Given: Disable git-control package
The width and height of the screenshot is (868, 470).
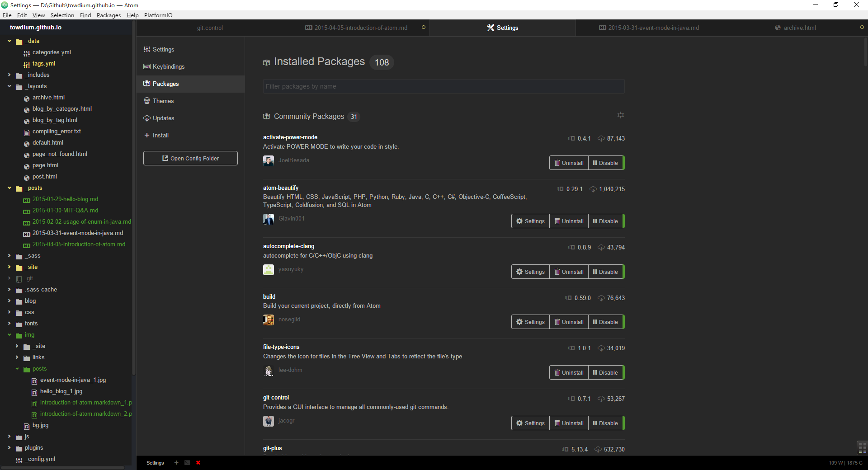Looking at the screenshot, I should coord(606,423).
